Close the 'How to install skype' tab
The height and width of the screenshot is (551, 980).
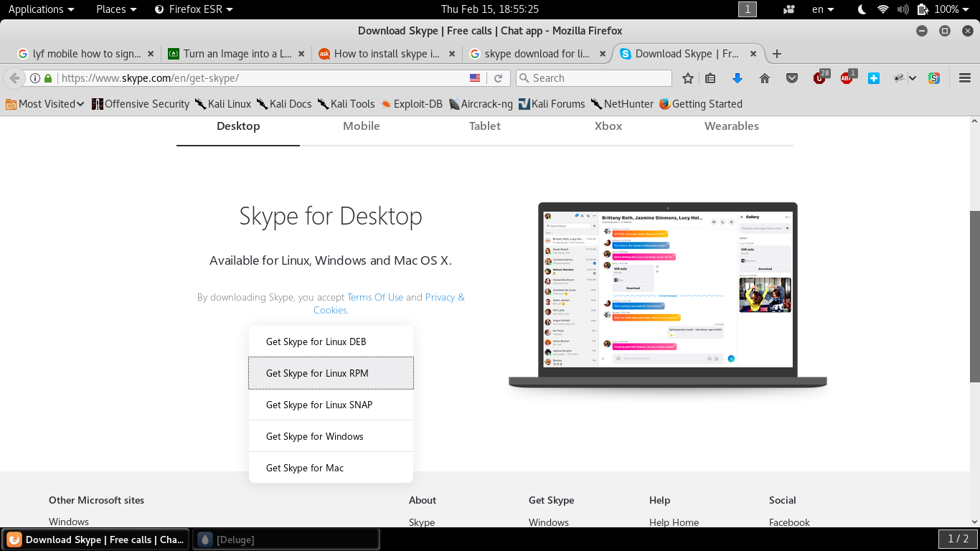452,54
